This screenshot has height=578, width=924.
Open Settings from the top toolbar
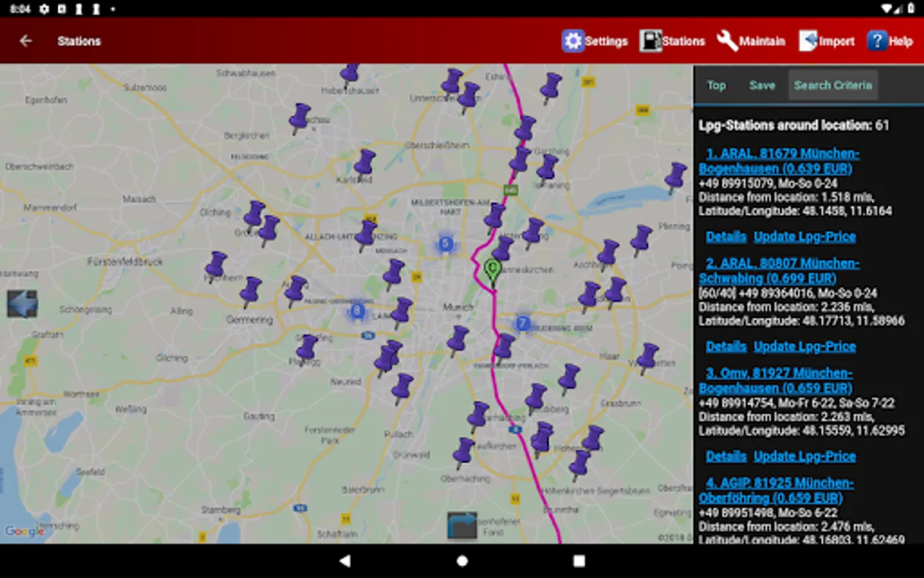point(595,41)
